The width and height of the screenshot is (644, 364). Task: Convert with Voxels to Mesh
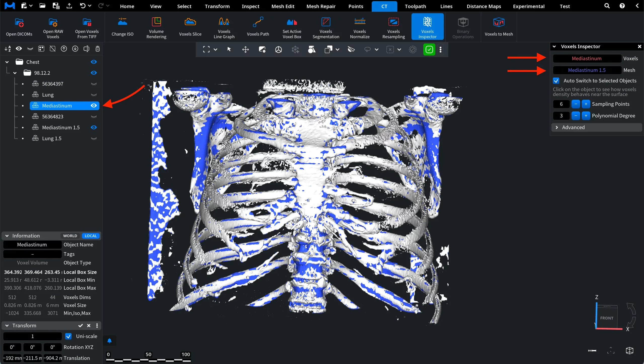coord(499,27)
